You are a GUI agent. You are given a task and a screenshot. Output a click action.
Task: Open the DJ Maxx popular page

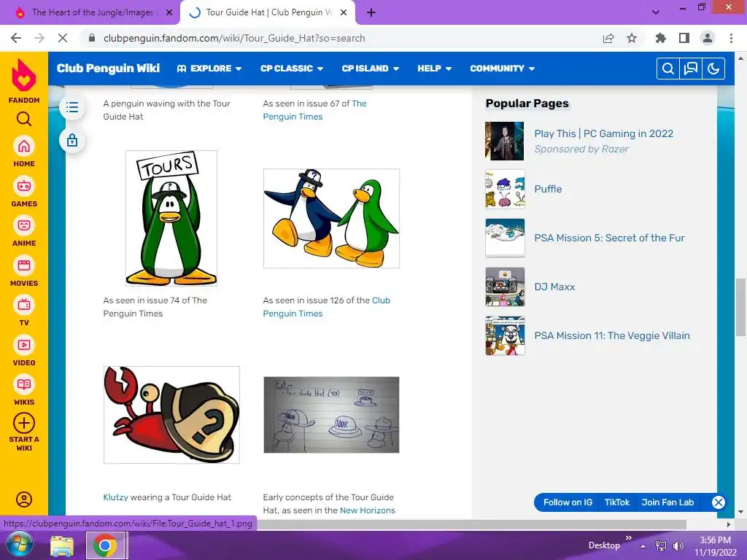pos(554,287)
